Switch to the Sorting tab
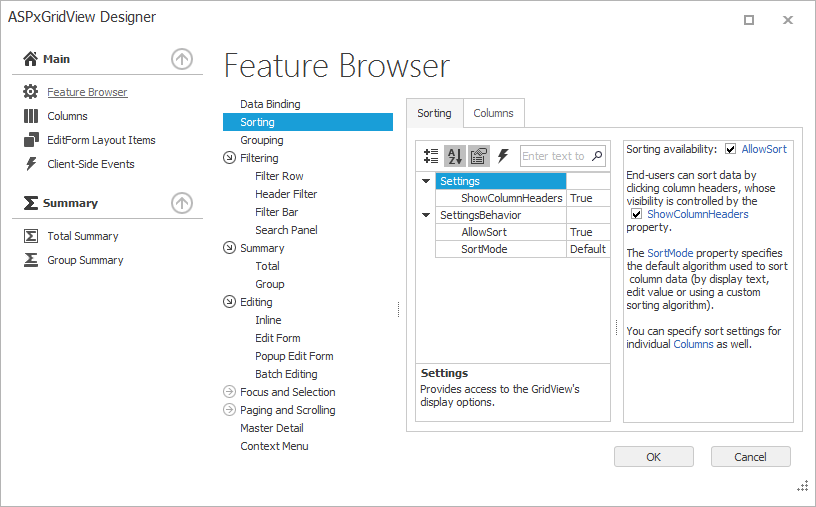Image resolution: width=816 pixels, height=507 pixels. click(x=435, y=113)
